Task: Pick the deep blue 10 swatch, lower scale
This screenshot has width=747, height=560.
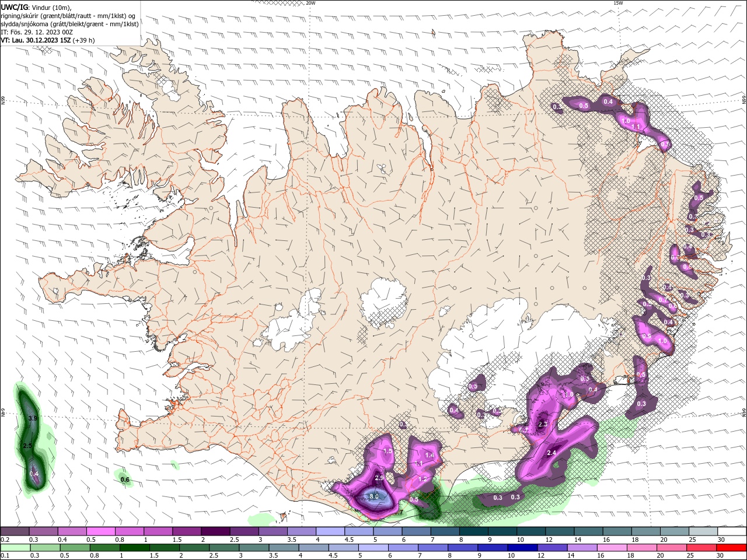Action: [522, 548]
